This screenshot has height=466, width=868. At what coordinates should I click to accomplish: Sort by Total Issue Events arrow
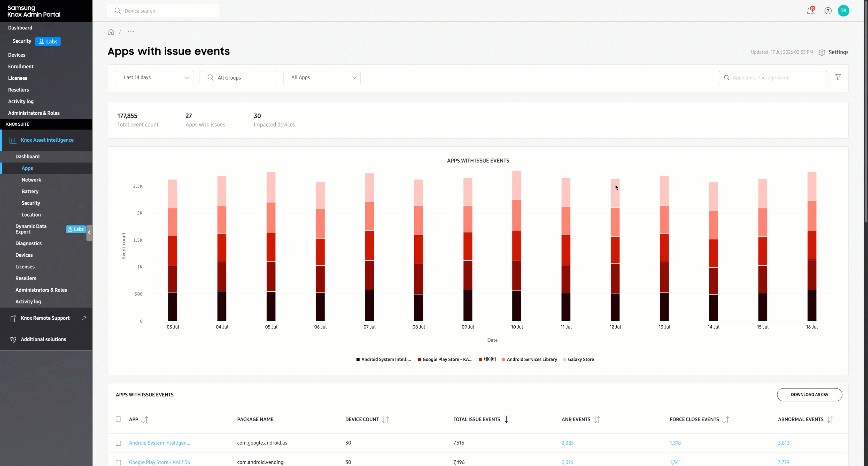click(x=506, y=419)
